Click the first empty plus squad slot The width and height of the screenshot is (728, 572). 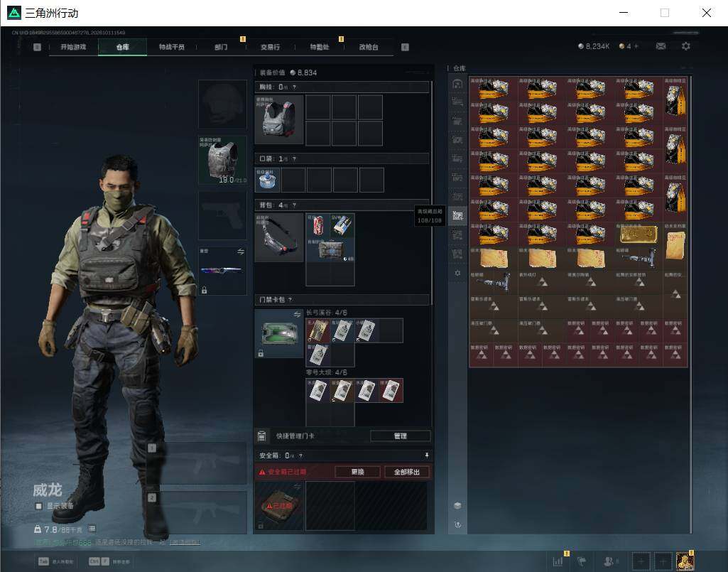[641, 561]
